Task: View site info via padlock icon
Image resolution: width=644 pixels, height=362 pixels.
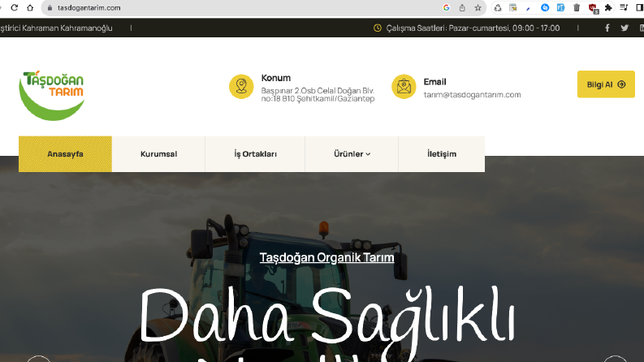Action: 50,8
